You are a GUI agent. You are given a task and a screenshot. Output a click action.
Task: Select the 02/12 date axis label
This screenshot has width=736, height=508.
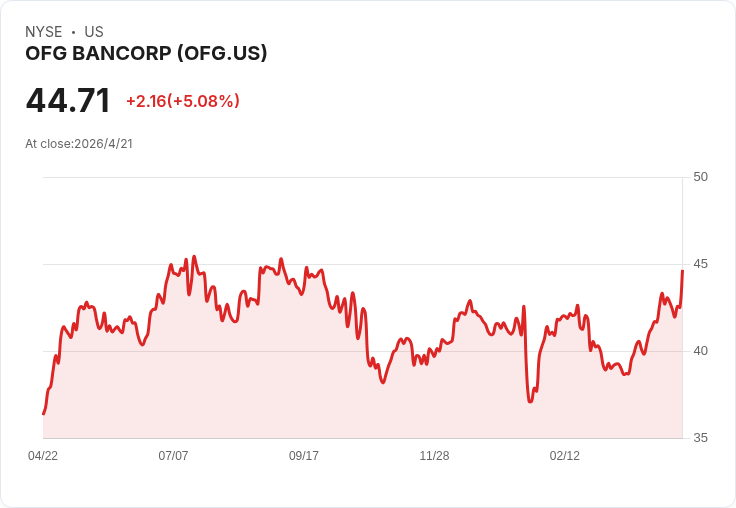tap(565, 455)
